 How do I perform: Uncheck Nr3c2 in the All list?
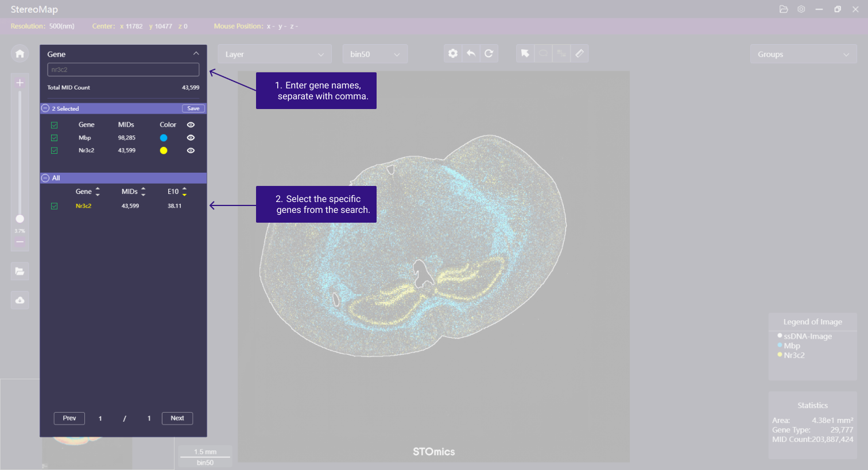click(54, 206)
